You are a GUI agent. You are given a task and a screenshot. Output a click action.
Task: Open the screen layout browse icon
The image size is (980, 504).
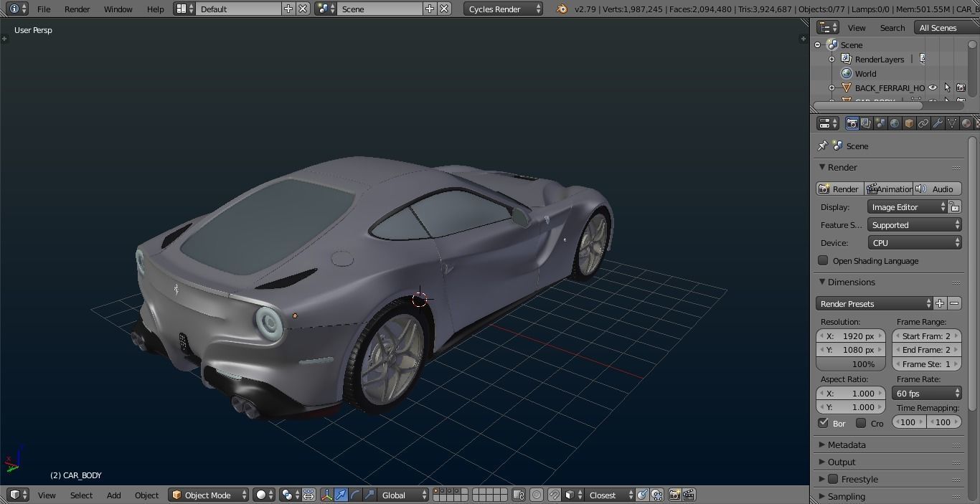point(185,9)
